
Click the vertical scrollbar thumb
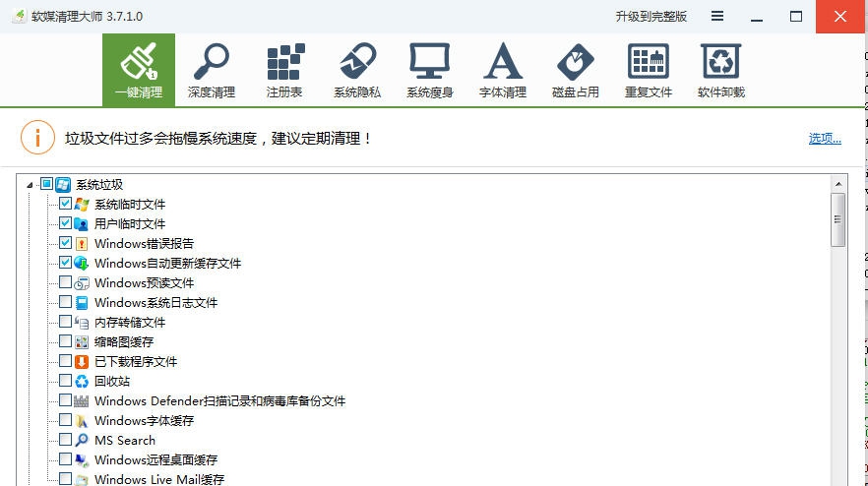pyautogui.click(x=838, y=219)
